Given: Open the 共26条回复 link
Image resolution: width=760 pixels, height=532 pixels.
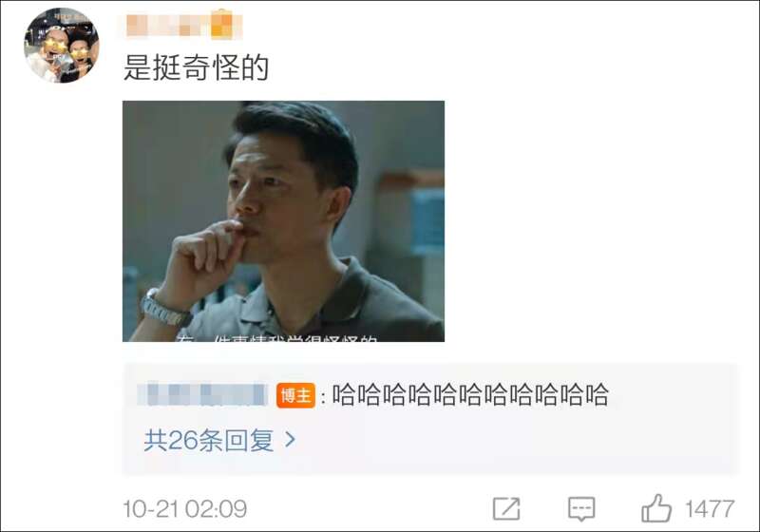Looking at the screenshot, I should [209, 440].
